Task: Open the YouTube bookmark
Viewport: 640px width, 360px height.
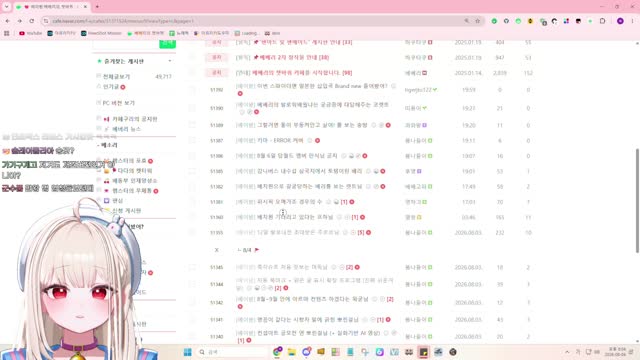Action: 31,33
